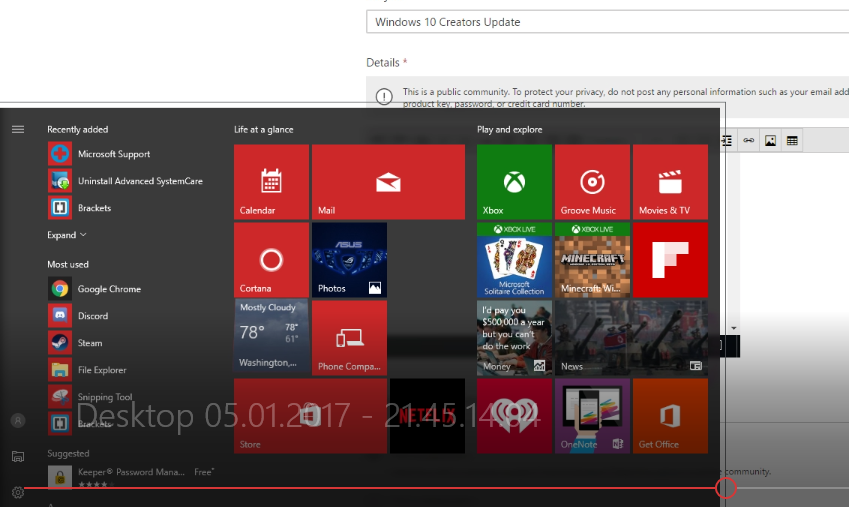Open the Phone Companion tile

[349, 338]
